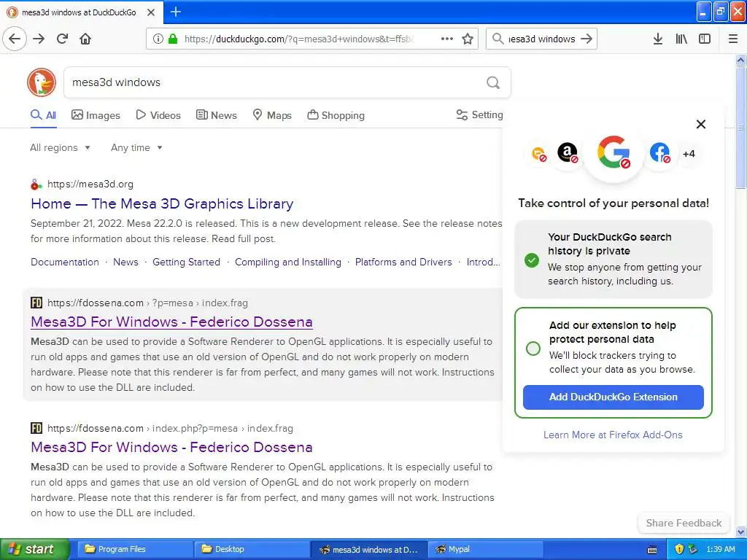Click the Facebook tracker icon
This screenshot has height=560, width=747.
point(659,153)
